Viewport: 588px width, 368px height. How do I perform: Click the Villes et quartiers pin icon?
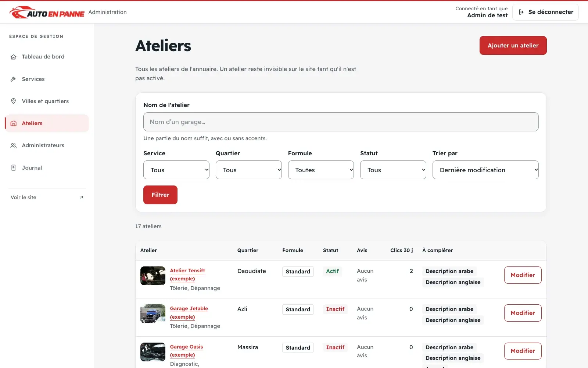click(14, 101)
